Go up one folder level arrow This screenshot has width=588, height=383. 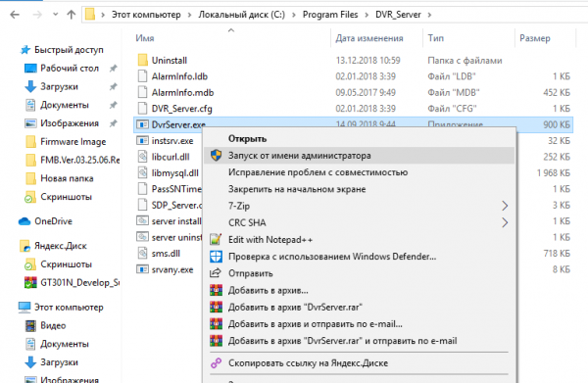click(71, 15)
